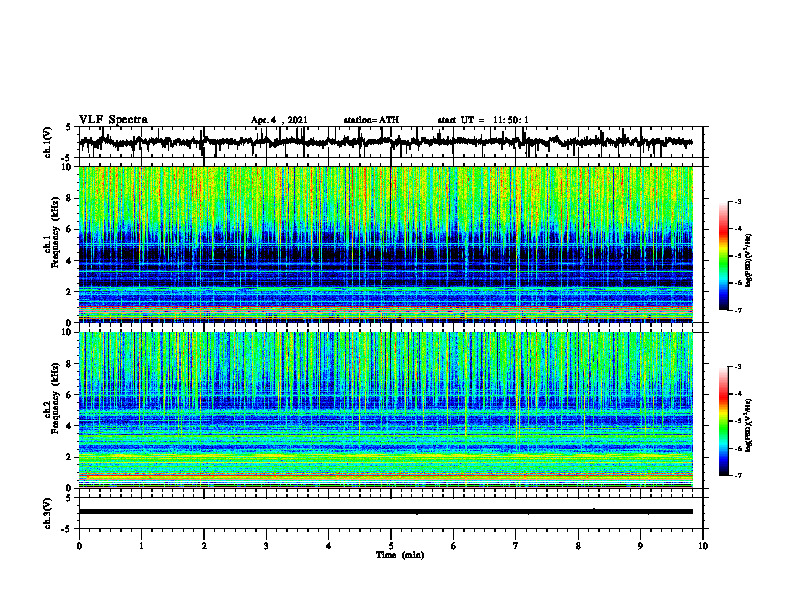The image size is (792, 612).
Task: Click the "Time (min)" x-axis label
Action: [400, 555]
